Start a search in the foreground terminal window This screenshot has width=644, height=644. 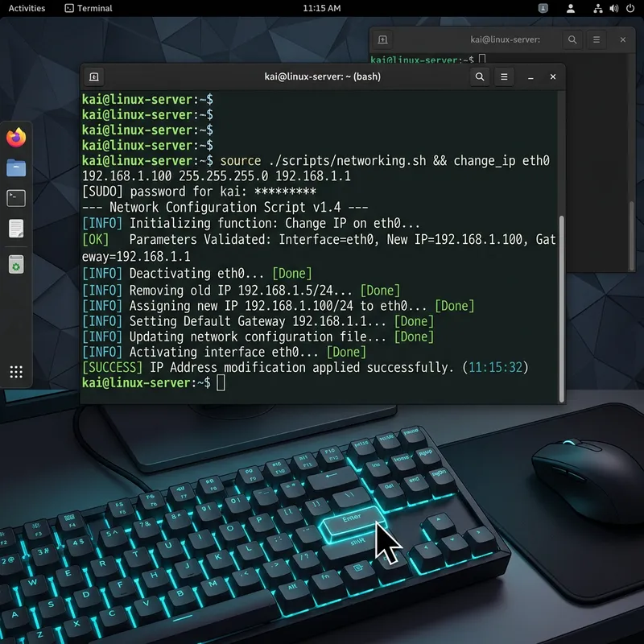[480, 76]
